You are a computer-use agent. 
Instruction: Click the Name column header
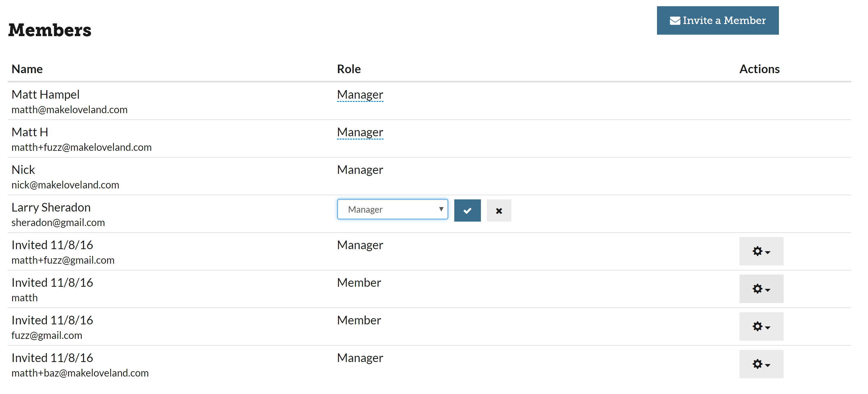click(x=27, y=69)
